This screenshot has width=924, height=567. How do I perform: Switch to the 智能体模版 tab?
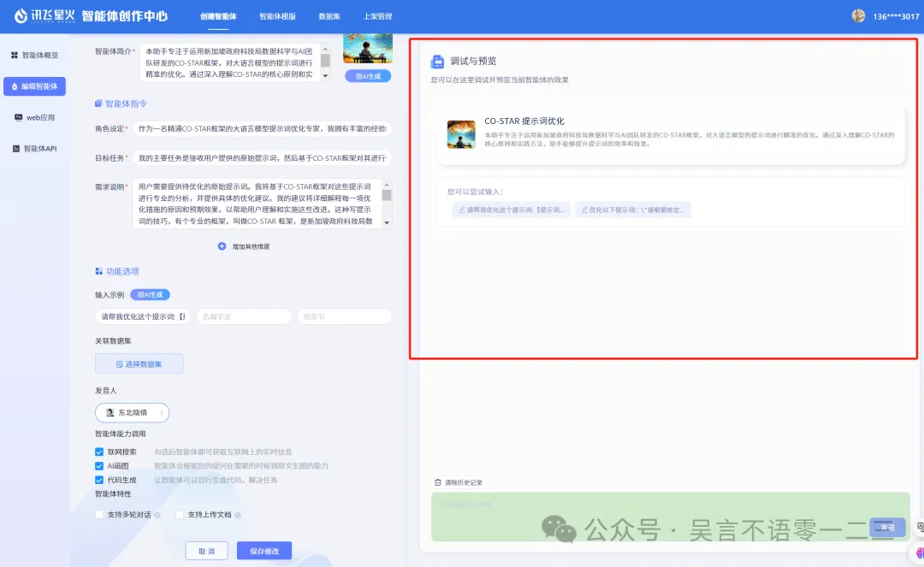[x=277, y=16]
